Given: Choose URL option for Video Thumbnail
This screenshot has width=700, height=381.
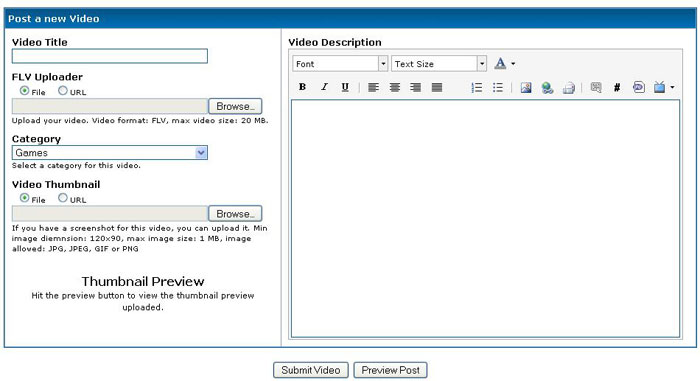Looking at the screenshot, I should 63,198.
